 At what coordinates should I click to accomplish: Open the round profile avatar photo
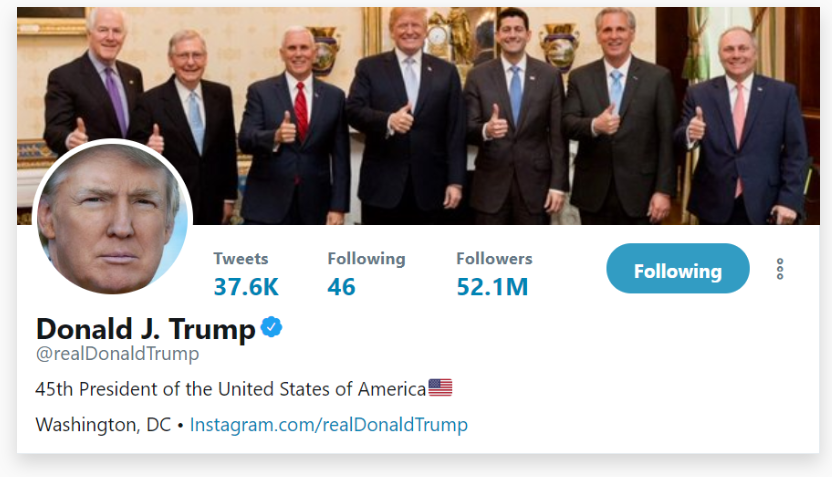(111, 218)
